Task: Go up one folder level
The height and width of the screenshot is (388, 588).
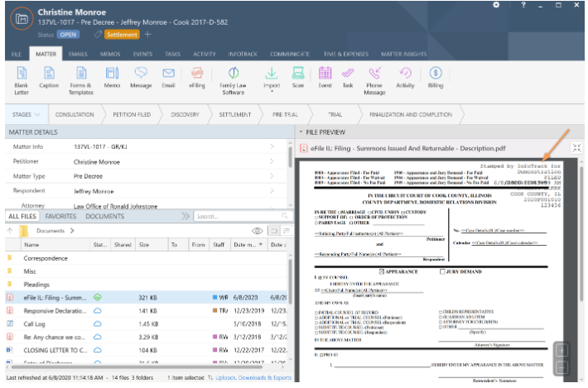Action: tap(10, 231)
